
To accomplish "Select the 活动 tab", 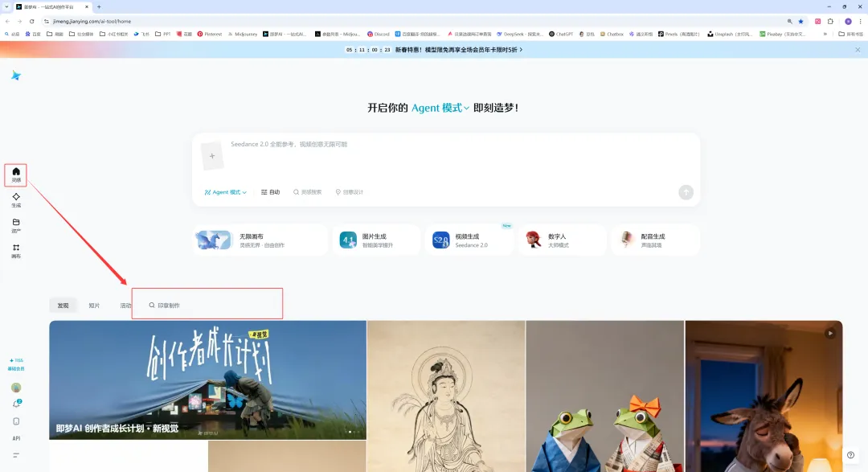I will [125, 306].
